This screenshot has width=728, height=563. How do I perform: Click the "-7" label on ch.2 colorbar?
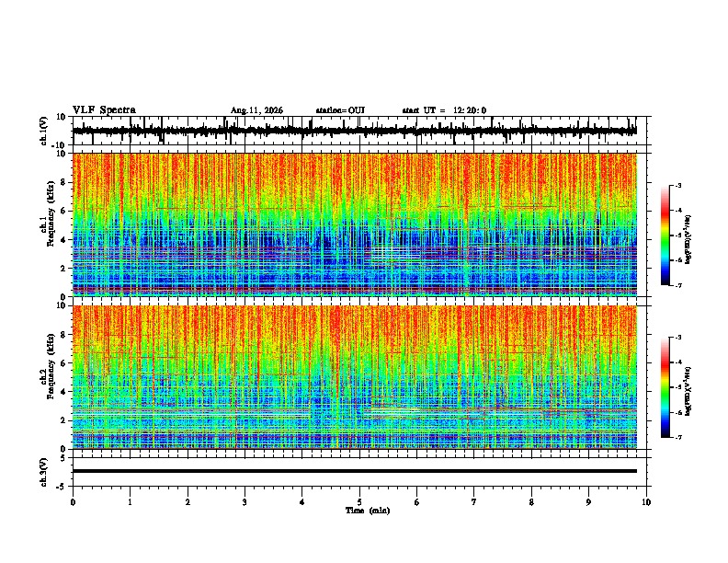[677, 438]
